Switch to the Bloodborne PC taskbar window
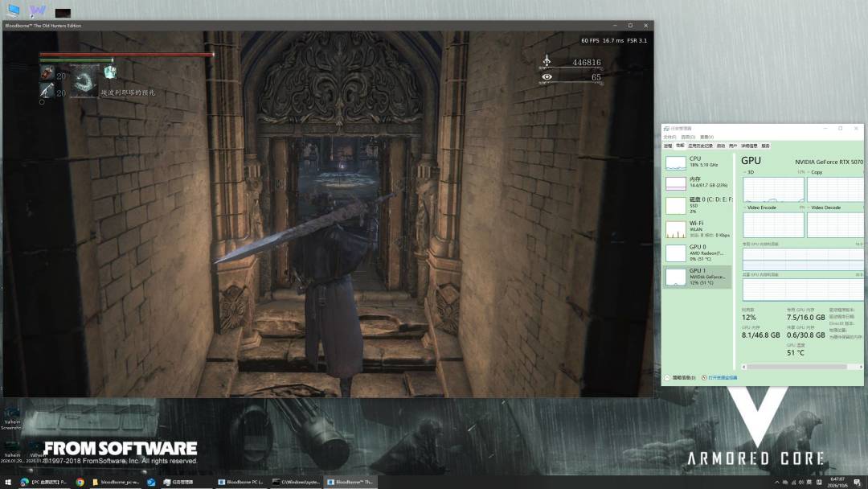Screen dimensions: 868x489 coord(241,483)
